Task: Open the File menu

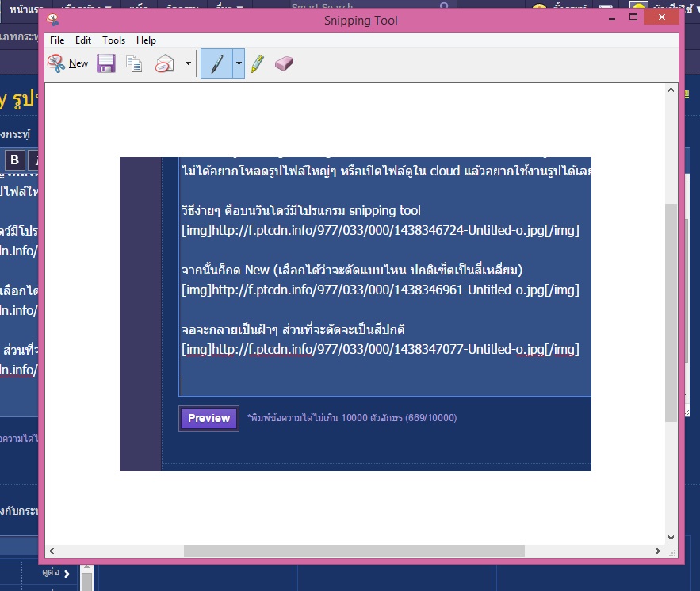Action: (x=57, y=40)
